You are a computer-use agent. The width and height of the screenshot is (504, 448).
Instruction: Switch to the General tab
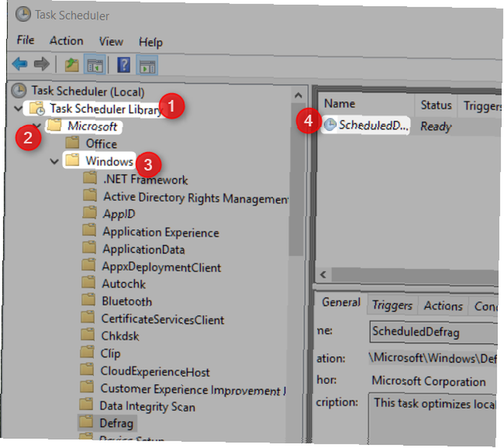tap(341, 302)
